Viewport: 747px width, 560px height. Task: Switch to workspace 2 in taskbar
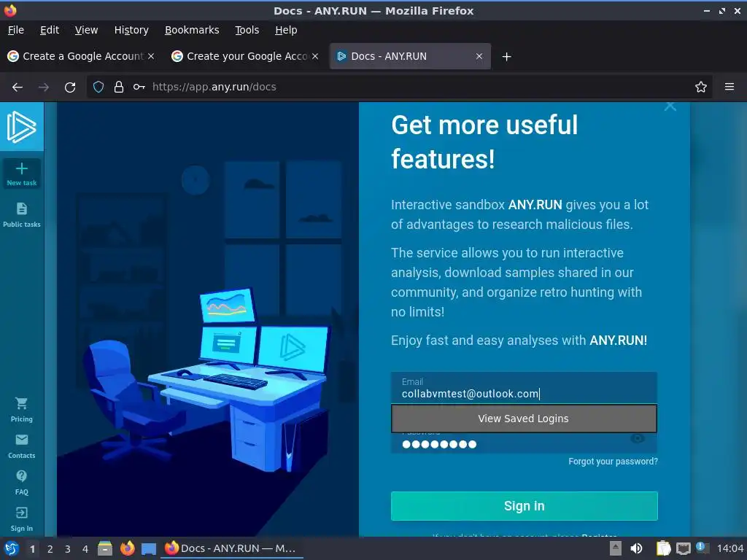point(50,549)
